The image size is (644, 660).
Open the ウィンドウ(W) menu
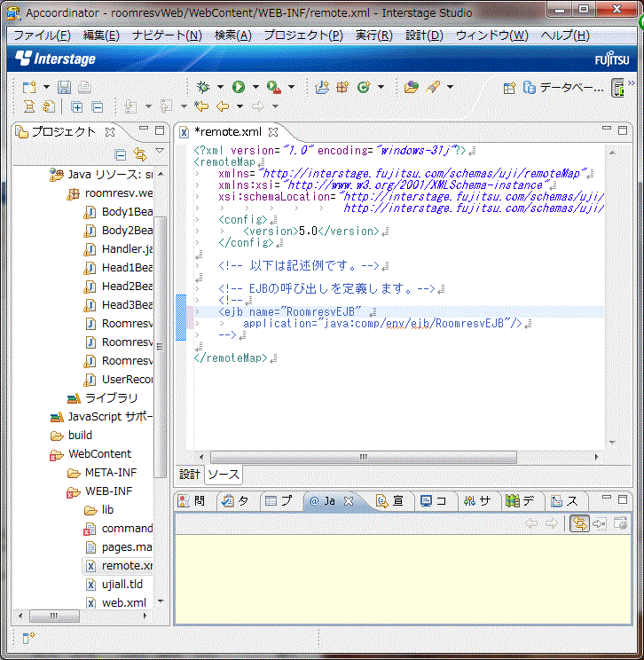tap(492, 35)
